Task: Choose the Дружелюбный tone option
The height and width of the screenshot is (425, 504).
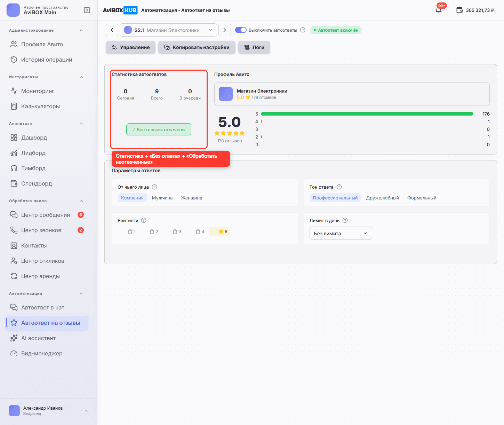Action: 382,198
